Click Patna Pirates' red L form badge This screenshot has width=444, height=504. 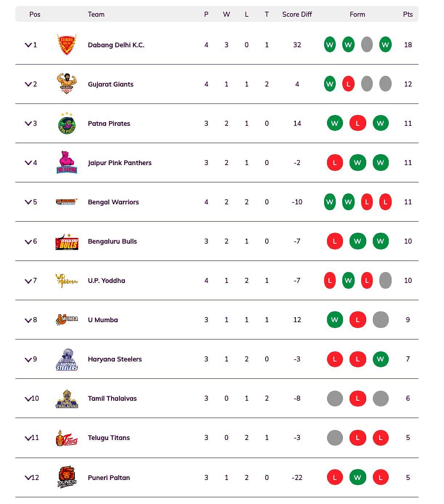(358, 123)
